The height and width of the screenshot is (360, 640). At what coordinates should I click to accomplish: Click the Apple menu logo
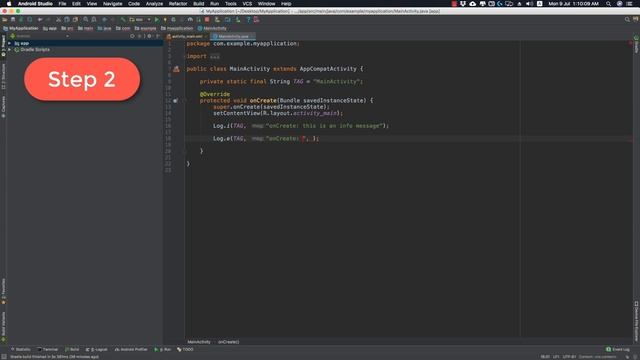point(9,4)
